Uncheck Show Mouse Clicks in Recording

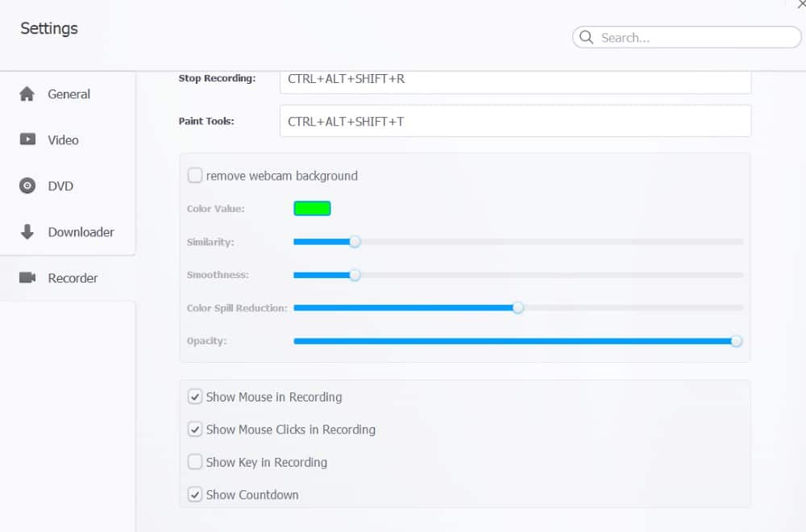(x=195, y=430)
